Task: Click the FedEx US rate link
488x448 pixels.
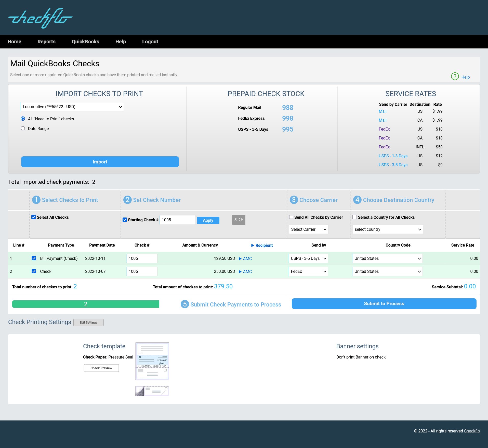Action: 384,129
